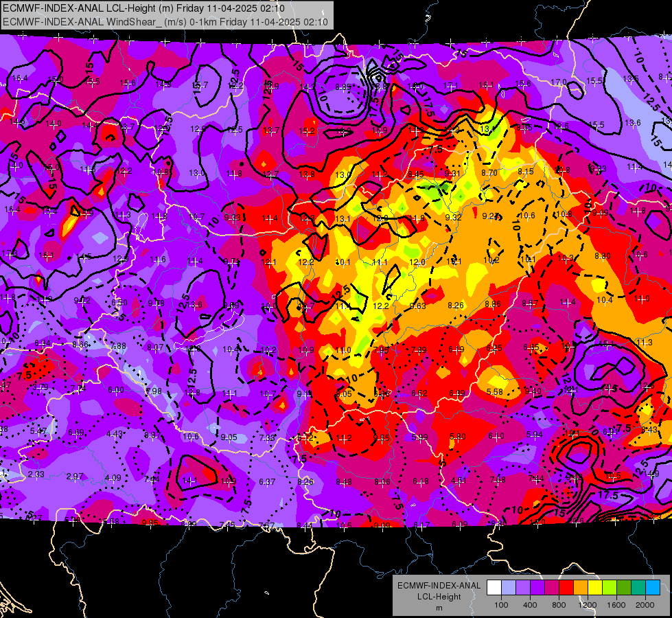Click the 8.57 wind shear value

530,304
